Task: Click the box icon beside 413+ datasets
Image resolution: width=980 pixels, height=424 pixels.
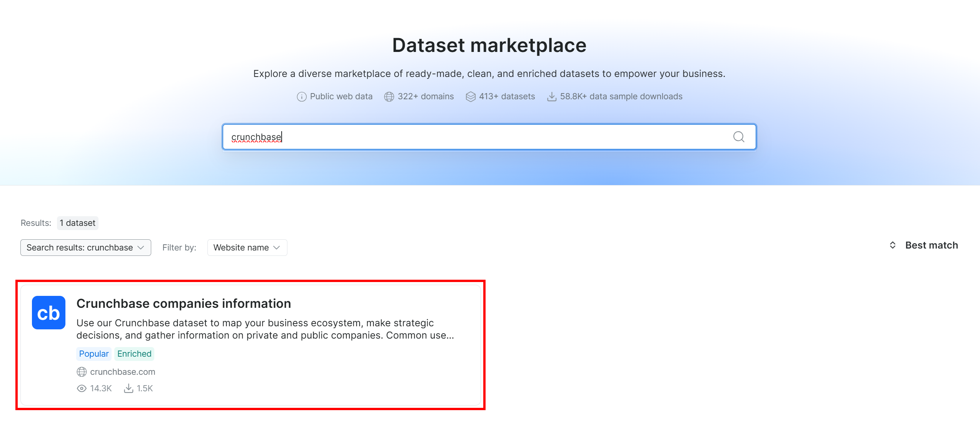Action: (x=471, y=97)
